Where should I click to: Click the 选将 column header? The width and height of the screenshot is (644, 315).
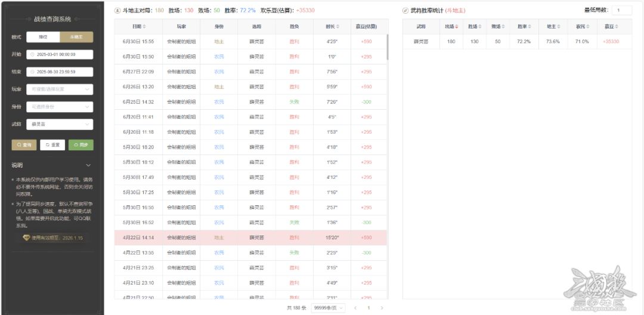point(256,27)
